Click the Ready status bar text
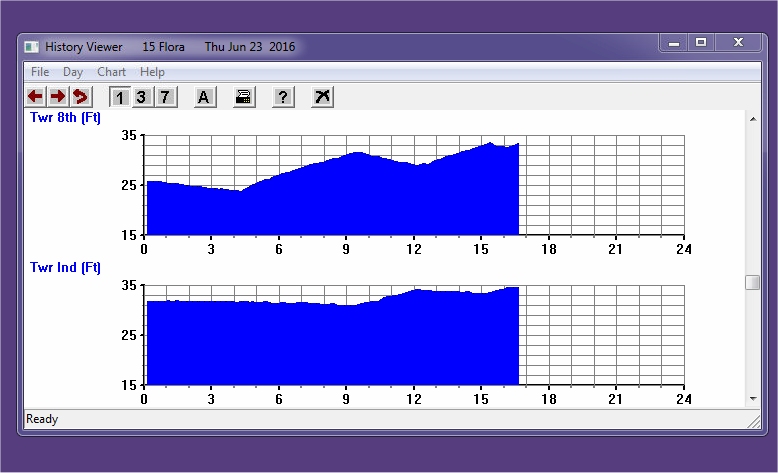This screenshot has height=473, width=778. coord(42,419)
